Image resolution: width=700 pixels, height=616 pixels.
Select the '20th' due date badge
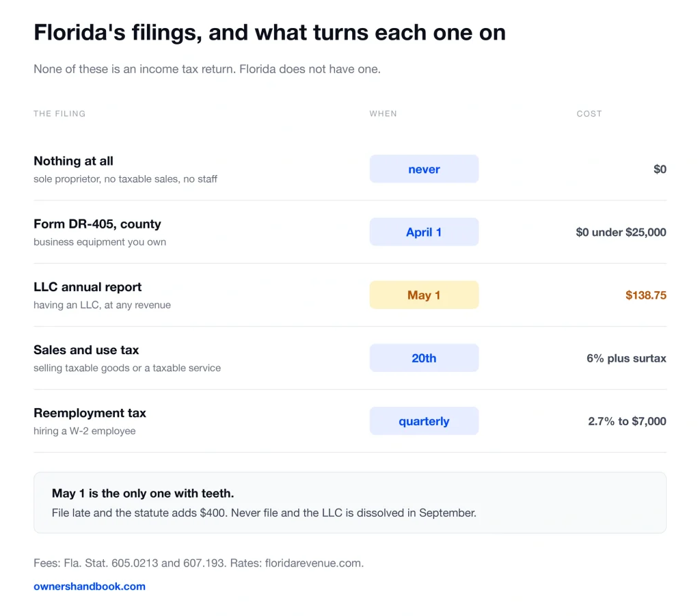(424, 358)
